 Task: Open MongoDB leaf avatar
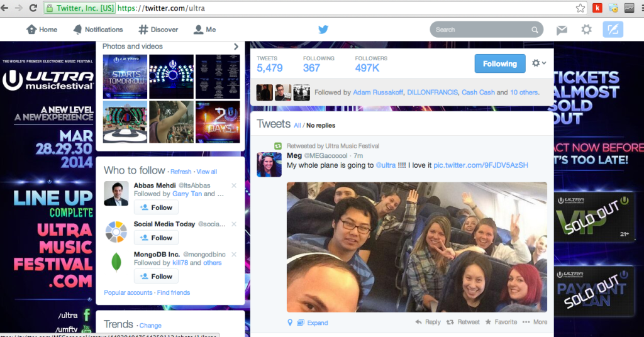[x=116, y=262]
